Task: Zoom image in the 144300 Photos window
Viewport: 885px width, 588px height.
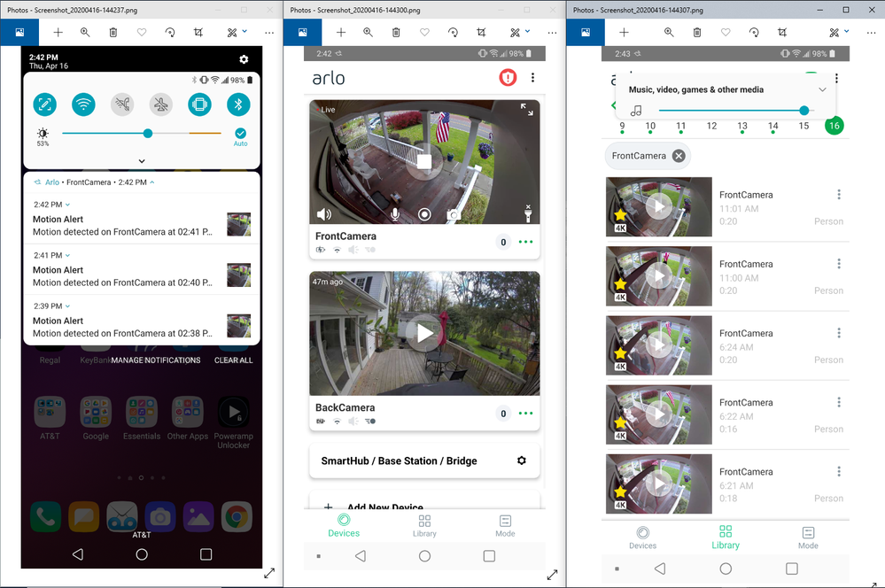Action: coord(368,33)
